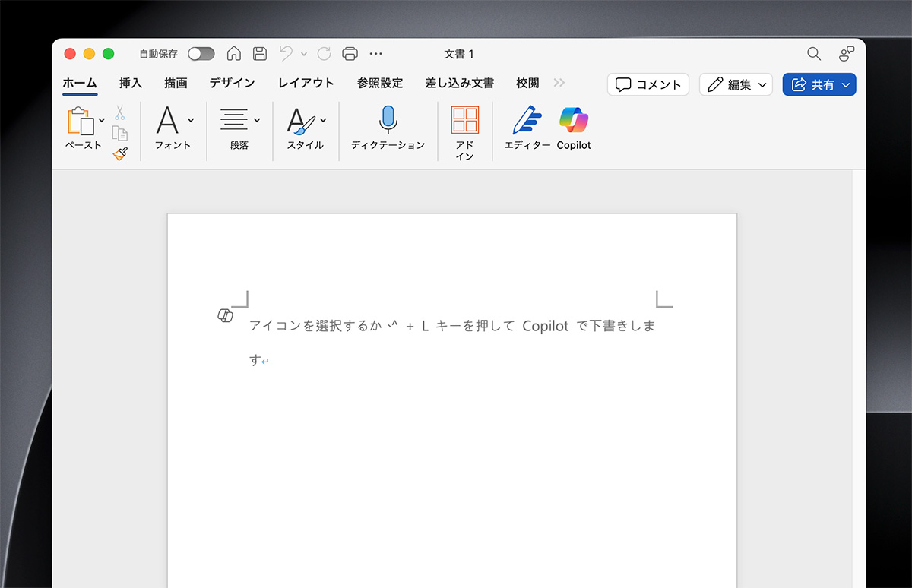Open the Home icon in title bar
Screen dimensions: 912x588
click(x=234, y=54)
